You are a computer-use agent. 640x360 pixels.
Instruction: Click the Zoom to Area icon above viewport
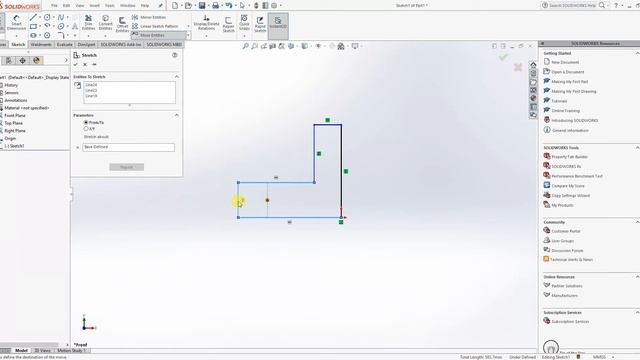pos(254,46)
